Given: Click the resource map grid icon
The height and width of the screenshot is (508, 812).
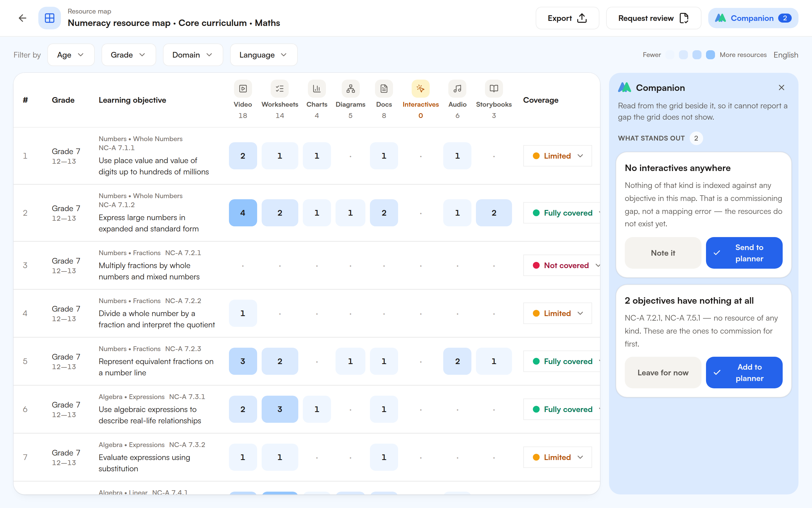Looking at the screenshot, I should click(50, 18).
